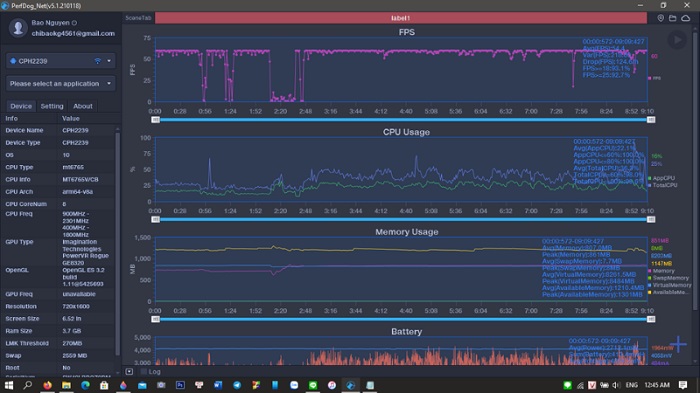This screenshot has width=700, height=393.
Task: Open Photoshop from the taskbar
Action: coord(180,385)
